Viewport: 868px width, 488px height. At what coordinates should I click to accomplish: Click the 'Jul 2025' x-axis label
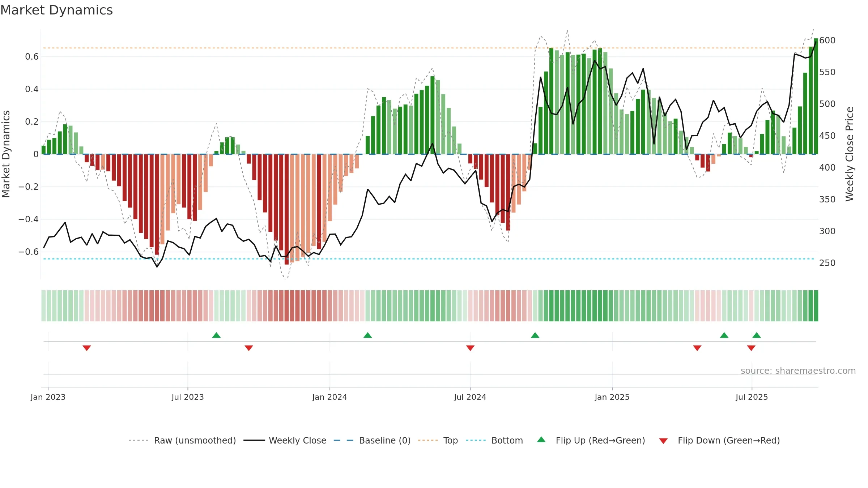(x=752, y=397)
